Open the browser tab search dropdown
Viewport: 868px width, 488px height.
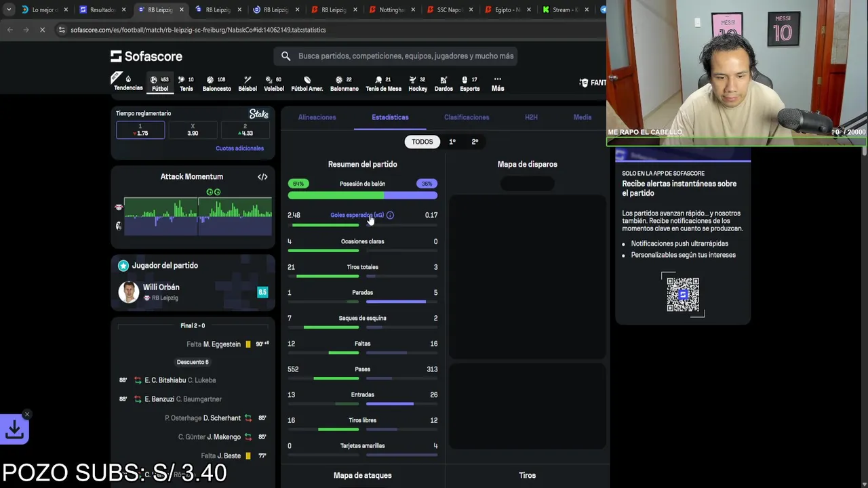[x=8, y=9]
